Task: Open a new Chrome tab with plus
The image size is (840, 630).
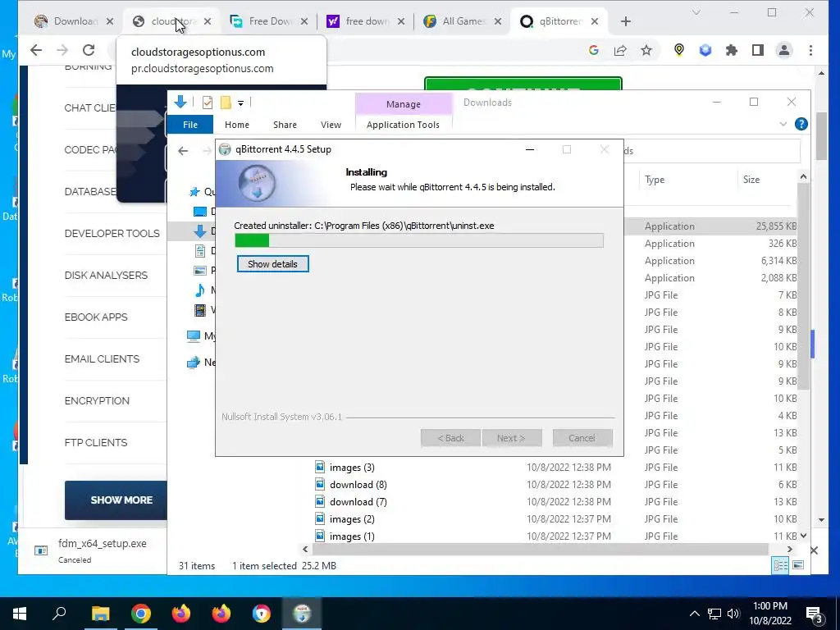Action: pos(626,21)
